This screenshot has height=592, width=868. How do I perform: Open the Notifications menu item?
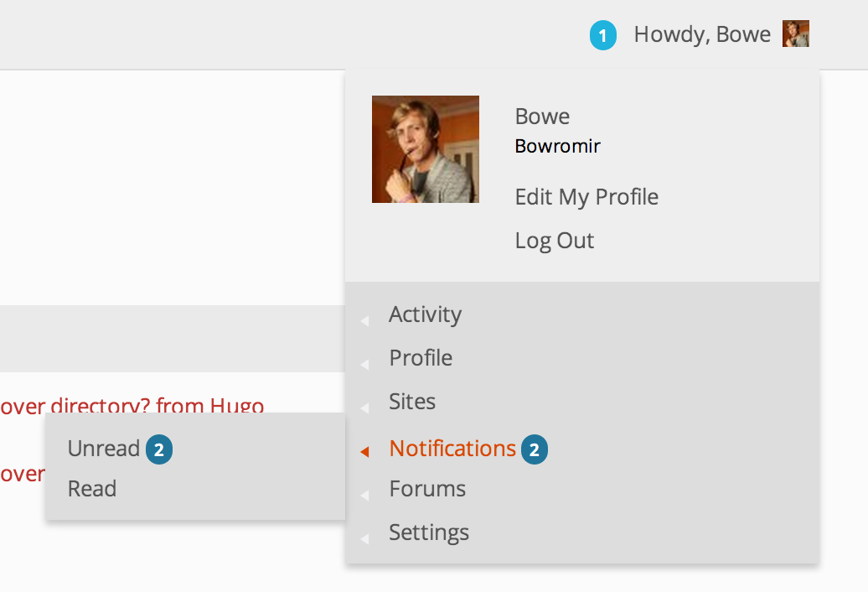click(x=452, y=449)
